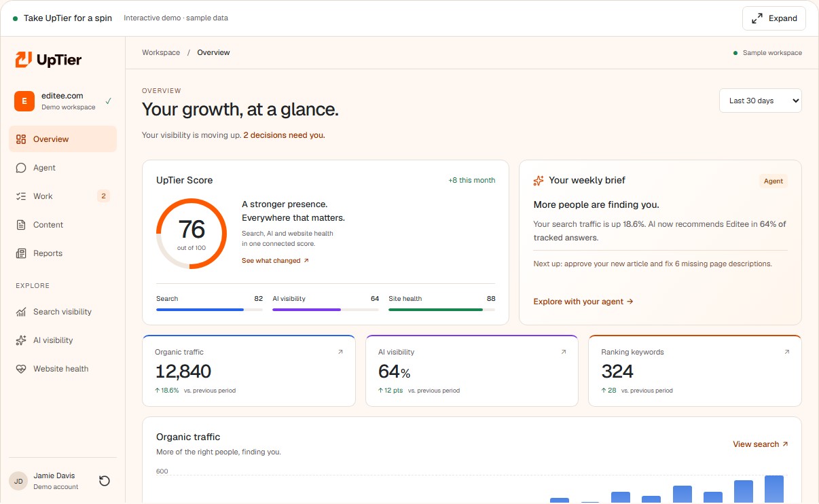The height and width of the screenshot is (504, 819).
Task: Open Search visibility in Explore section
Action: (x=62, y=312)
